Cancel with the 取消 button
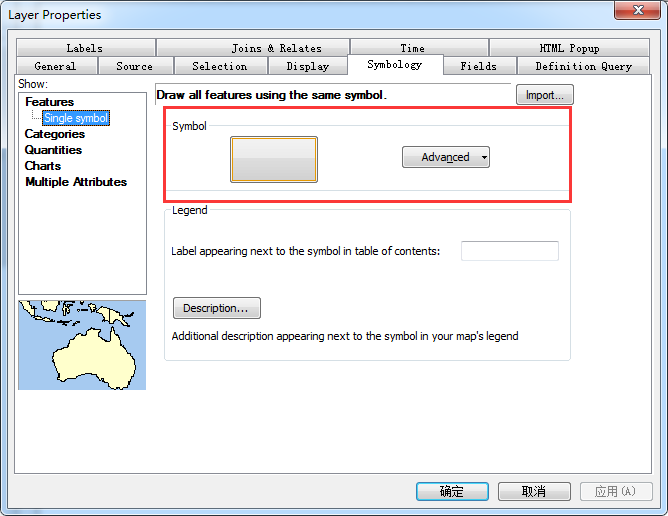The width and height of the screenshot is (668, 516). [x=534, y=491]
